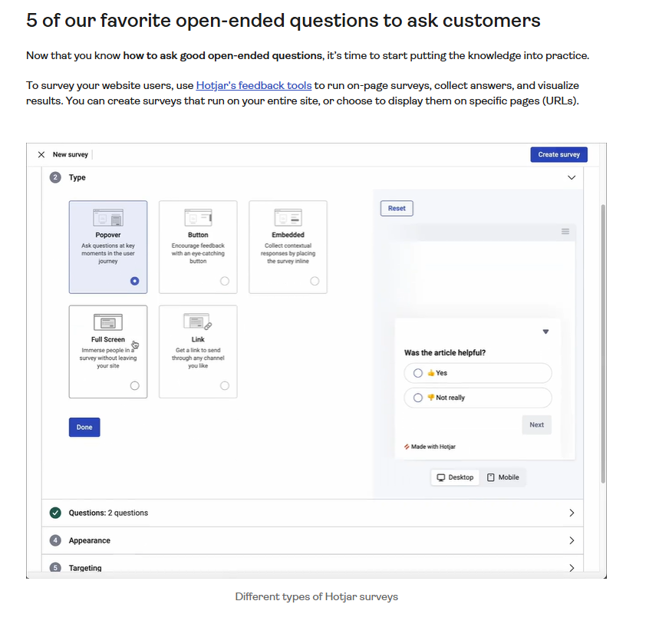Click the Full Screen survey type icon
Screen dimensions: 672x624
[x=108, y=322]
